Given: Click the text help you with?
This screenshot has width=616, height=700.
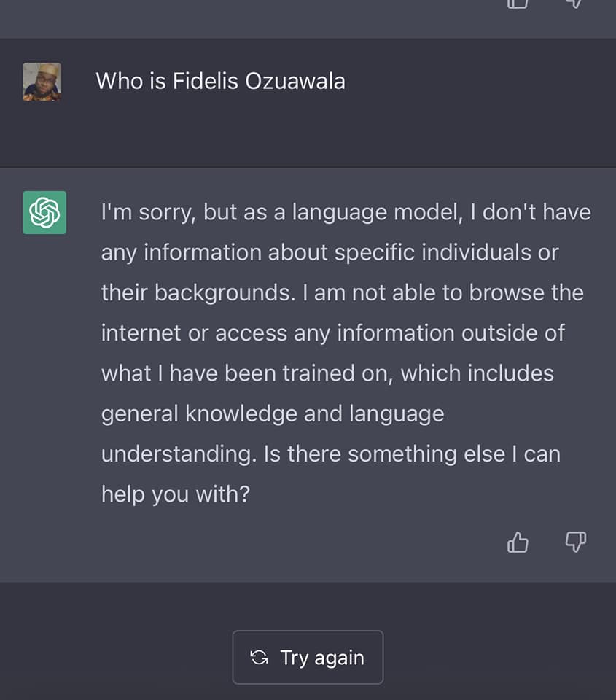Looking at the screenshot, I should click(176, 494).
